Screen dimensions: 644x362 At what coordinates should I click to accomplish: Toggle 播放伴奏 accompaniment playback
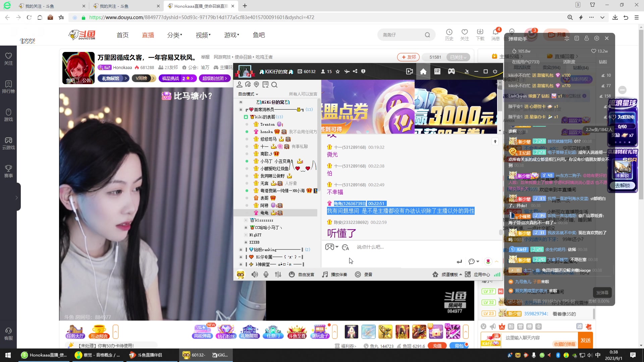(334, 275)
